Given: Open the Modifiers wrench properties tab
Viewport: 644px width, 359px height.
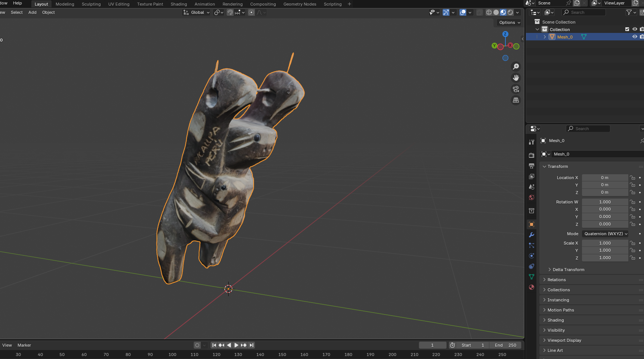Looking at the screenshot, I should [532, 235].
